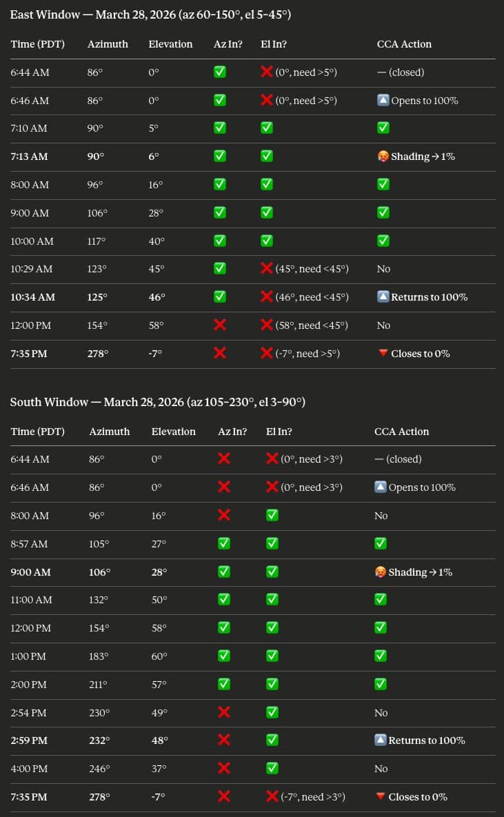Viewport: 504px width, 817px height.
Task: Click El In green check in South 8:57 AM row
Action: (x=272, y=544)
